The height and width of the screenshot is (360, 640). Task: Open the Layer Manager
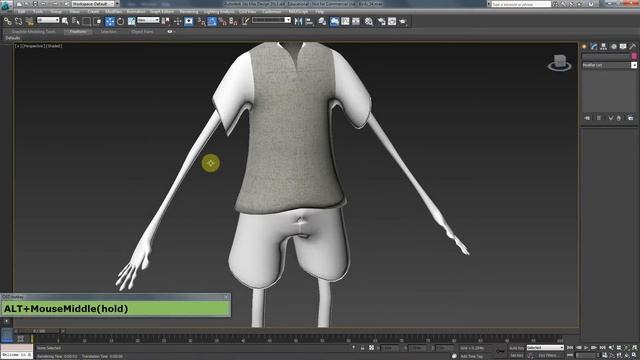pyautogui.click(x=322, y=21)
